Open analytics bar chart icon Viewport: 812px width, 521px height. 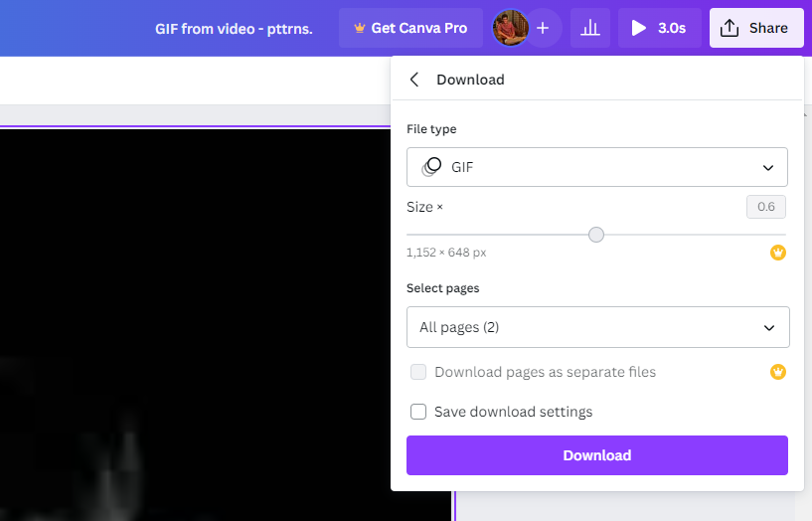[589, 28]
